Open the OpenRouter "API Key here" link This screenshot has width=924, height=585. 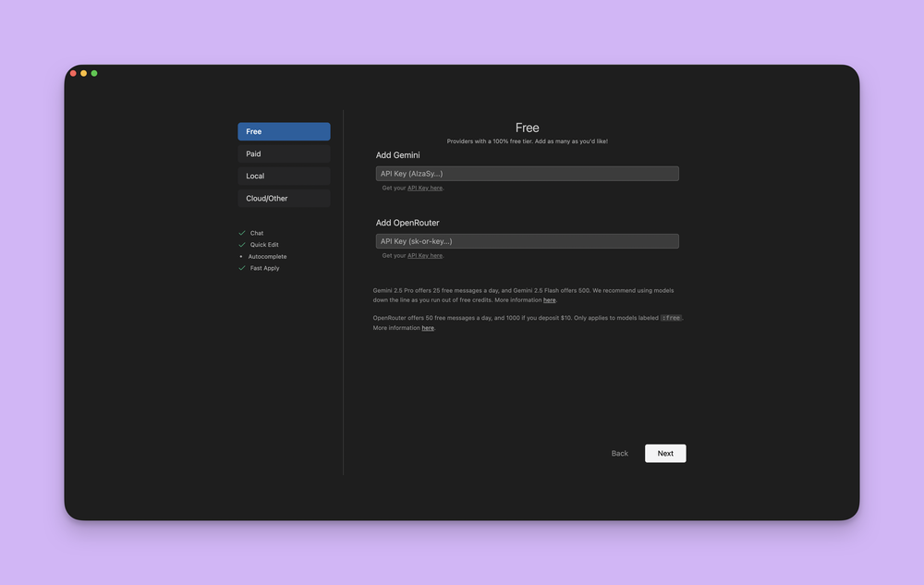click(424, 256)
